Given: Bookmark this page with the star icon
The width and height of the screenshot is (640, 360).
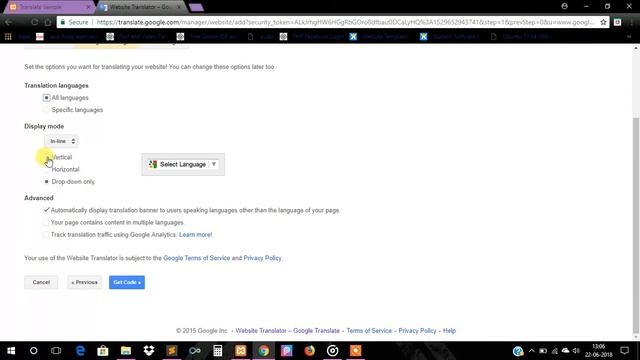Looking at the screenshot, I should [603, 22].
